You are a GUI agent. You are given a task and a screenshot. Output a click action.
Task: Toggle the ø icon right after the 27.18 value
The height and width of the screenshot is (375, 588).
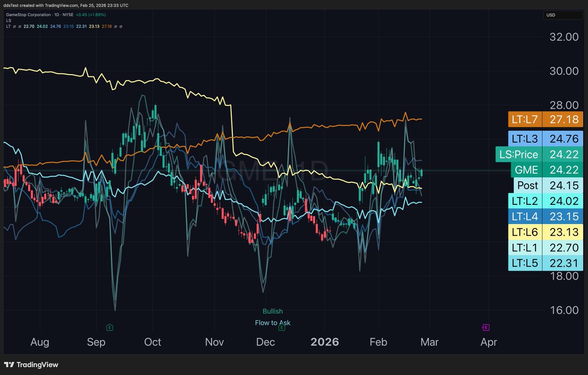[115, 26]
